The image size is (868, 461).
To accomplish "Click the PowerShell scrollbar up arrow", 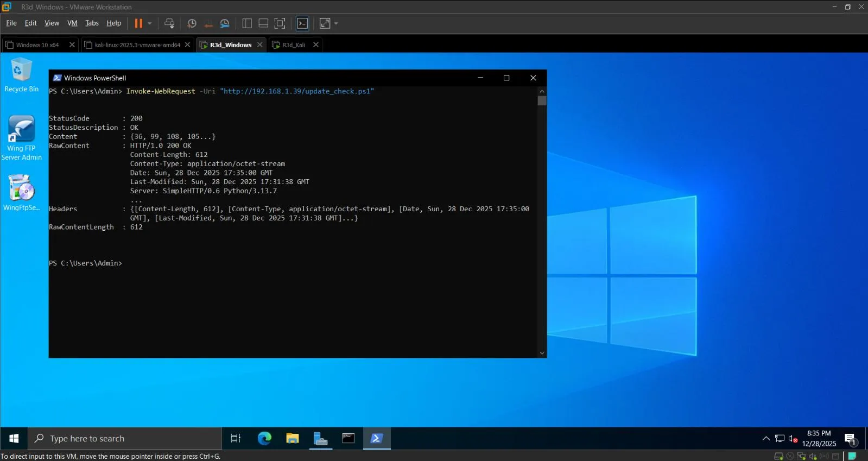I will [542, 91].
